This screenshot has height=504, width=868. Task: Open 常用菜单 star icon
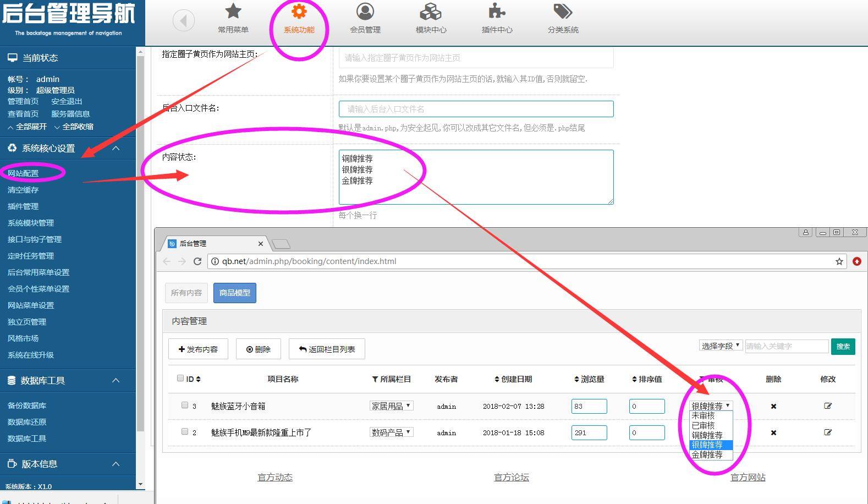coord(233,12)
